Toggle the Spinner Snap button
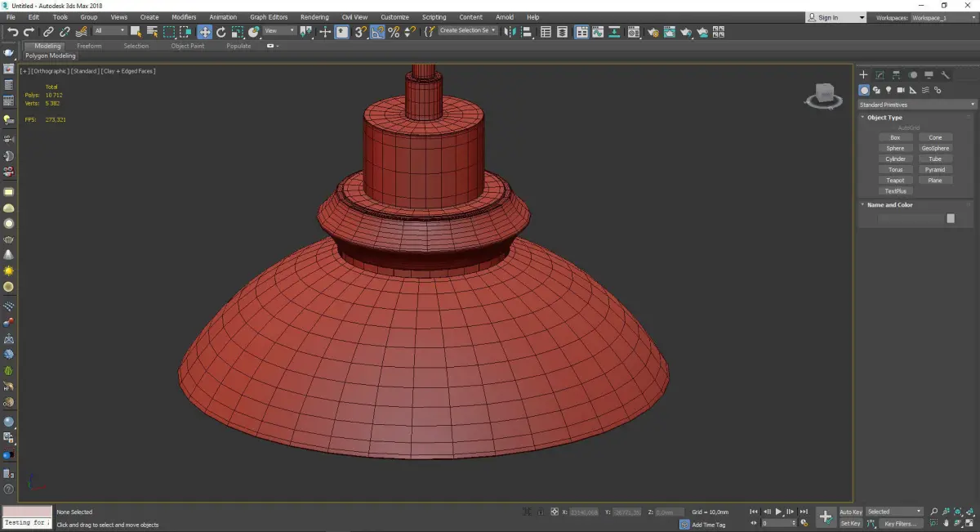This screenshot has height=532, width=980. click(410, 32)
